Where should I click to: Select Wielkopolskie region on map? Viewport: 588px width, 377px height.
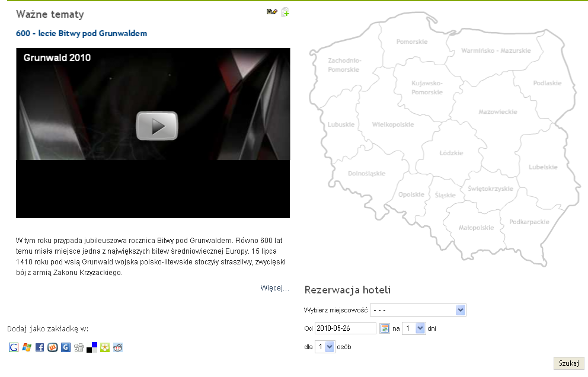392,124
